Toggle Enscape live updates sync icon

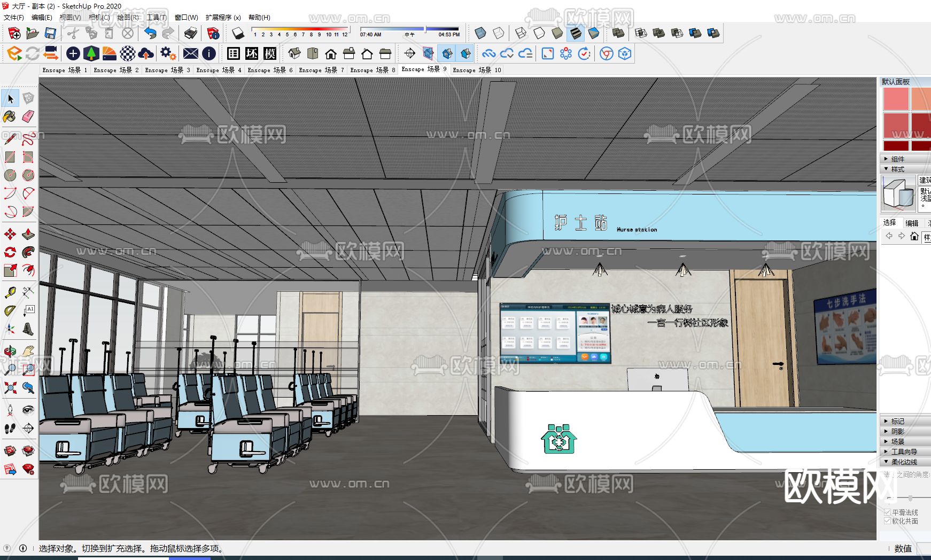[x=33, y=53]
